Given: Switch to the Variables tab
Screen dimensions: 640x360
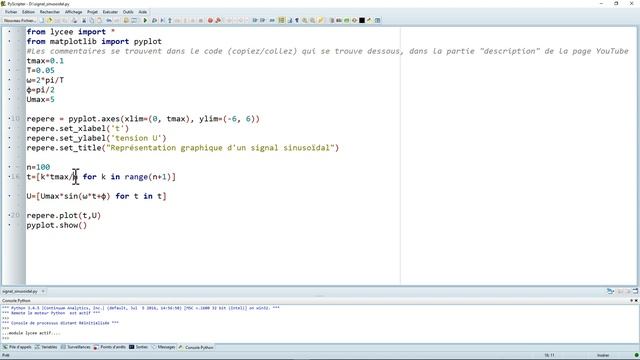Looking at the screenshot, I should (46, 347).
